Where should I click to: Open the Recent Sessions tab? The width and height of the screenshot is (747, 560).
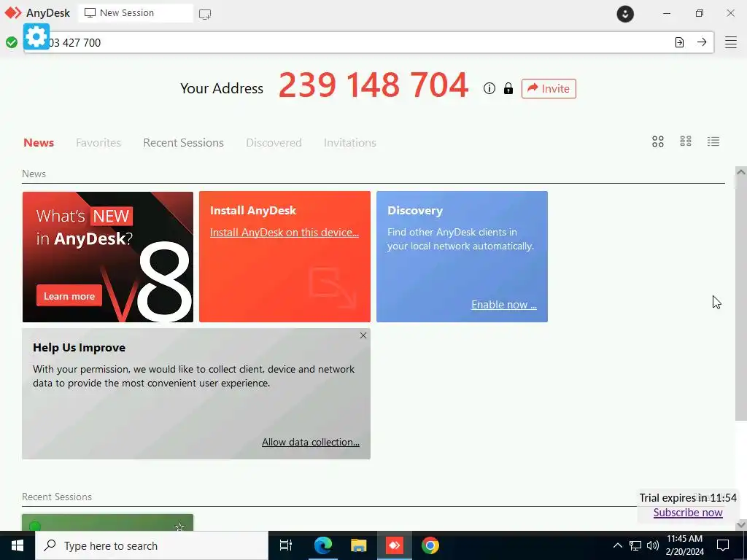click(x=183, y=142)
